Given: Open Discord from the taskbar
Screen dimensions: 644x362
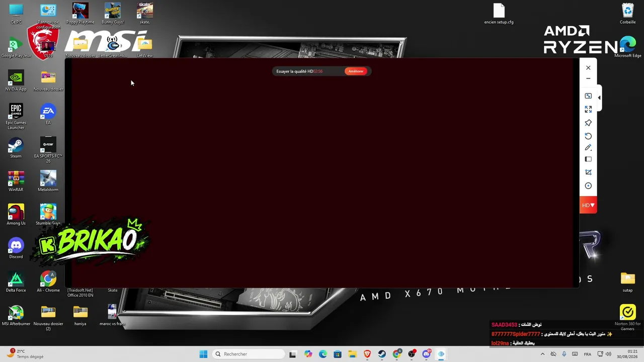Looking at the screenshot, I should pos(427,354).
